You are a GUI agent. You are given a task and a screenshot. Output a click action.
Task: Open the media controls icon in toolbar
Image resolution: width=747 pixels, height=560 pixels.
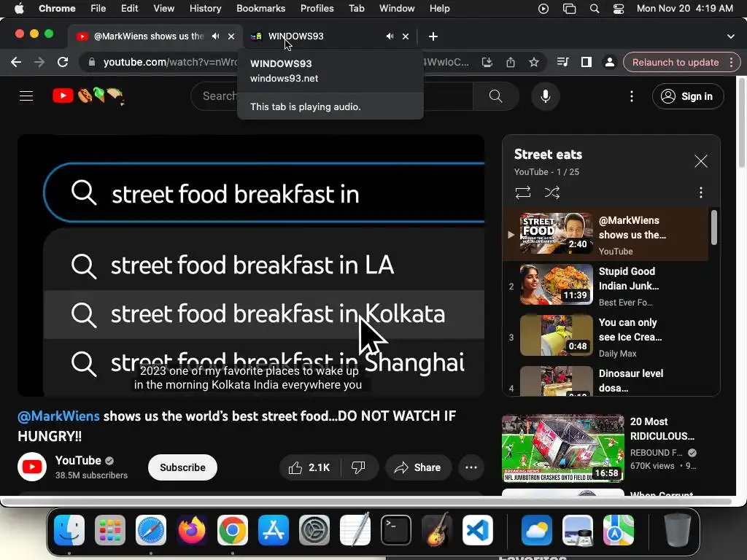click(562, 63)
